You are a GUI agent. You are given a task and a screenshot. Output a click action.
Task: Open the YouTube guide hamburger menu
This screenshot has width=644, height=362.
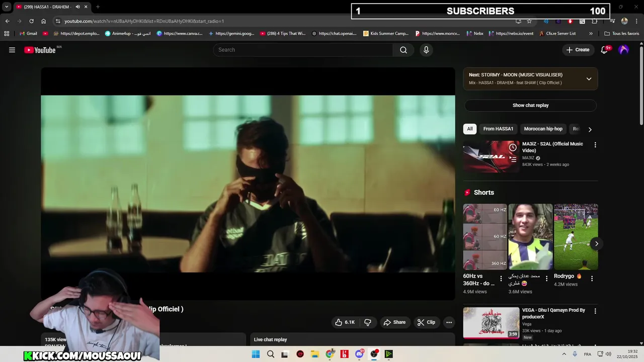pos(12,50)
